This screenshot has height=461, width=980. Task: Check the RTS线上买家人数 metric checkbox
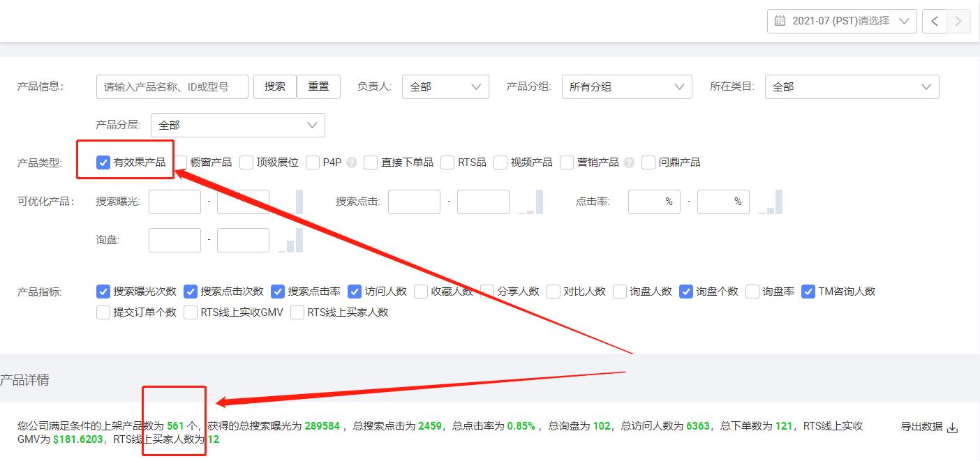[297, 312]
